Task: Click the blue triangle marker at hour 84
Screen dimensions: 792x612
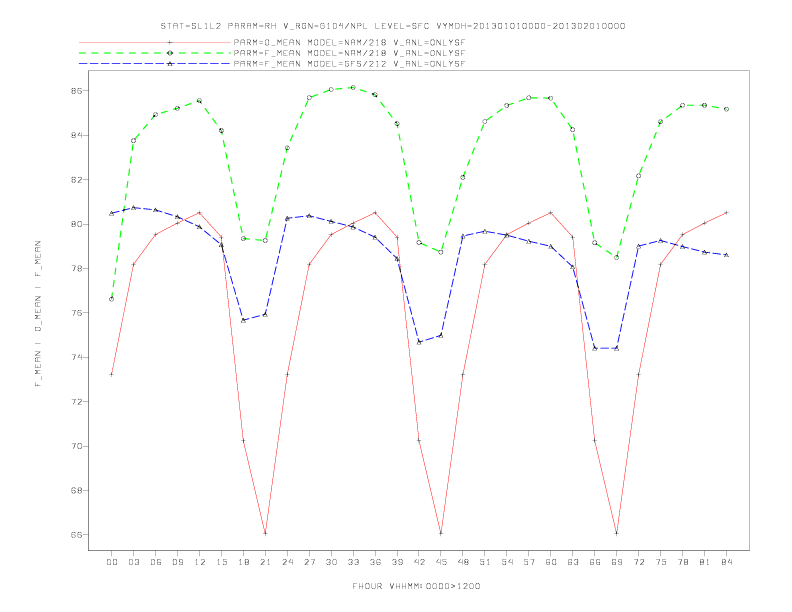Action: (727, 255)
